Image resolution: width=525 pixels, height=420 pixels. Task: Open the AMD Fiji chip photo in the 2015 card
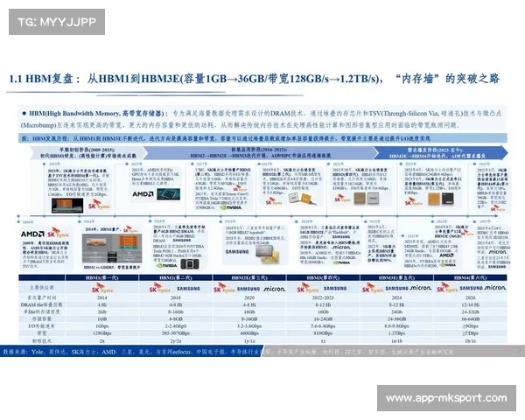[x=168, y=194]
